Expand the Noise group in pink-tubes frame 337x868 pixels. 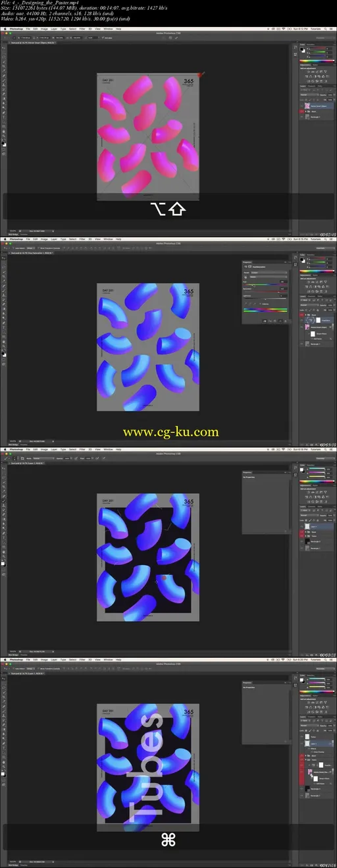(x=306, y=111)
